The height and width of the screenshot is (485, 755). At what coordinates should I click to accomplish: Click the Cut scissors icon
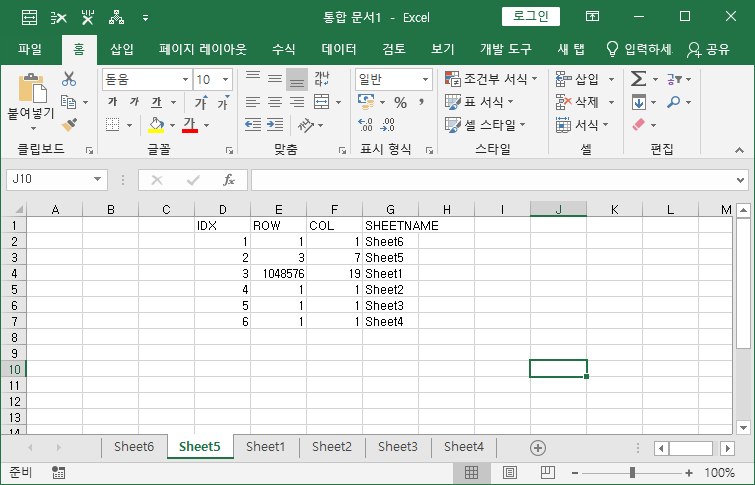69,79
